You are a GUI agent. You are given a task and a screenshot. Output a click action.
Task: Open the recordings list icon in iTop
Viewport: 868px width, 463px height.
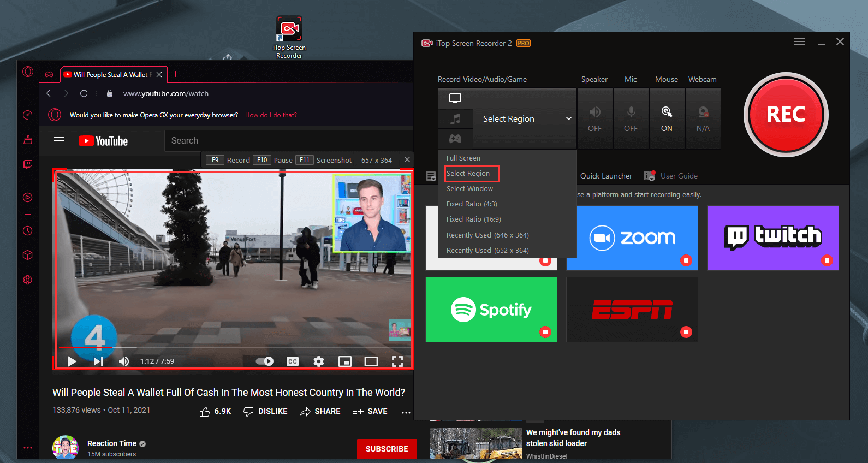click(x=431, y=176)
